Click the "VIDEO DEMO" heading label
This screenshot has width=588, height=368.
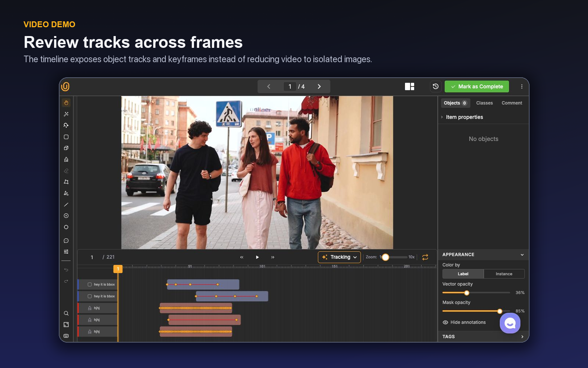pos(49,25)
